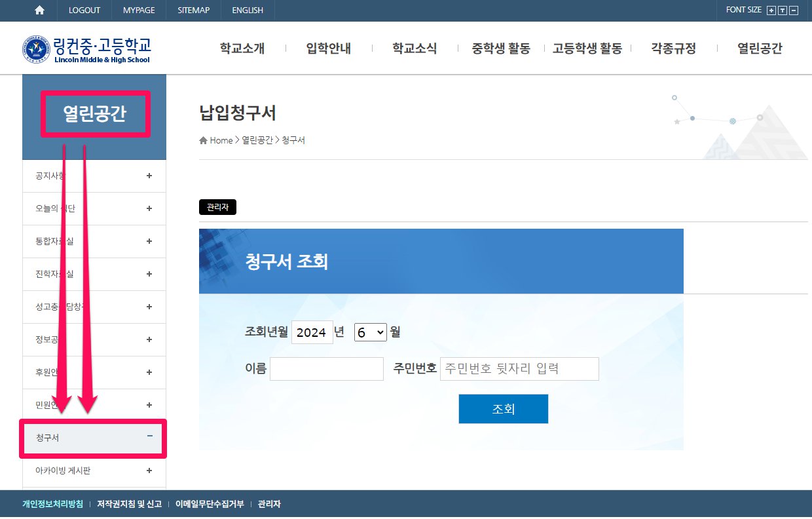Click the Lincoln Middle & High School logo

[x=86, y=48]
